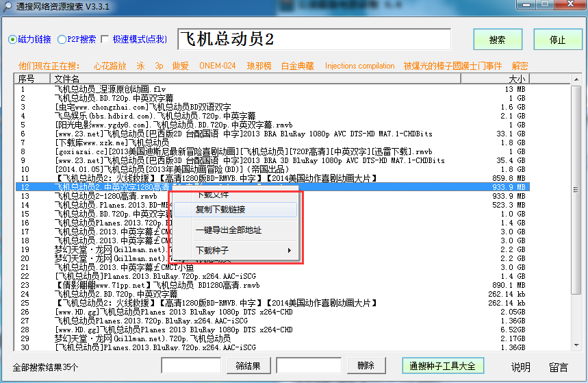Open the 琅琊榜 trending search link
This screenshot has width=588, height=383.
click(259, 66)
